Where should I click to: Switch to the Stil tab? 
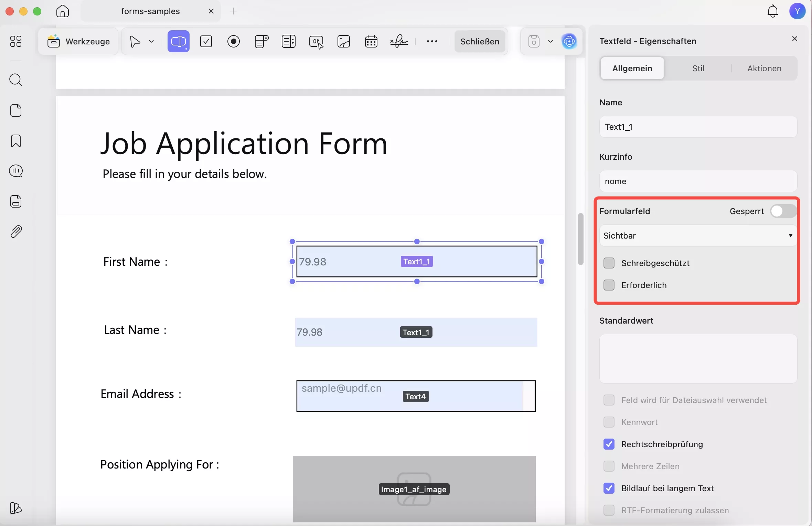pos(698,68)
